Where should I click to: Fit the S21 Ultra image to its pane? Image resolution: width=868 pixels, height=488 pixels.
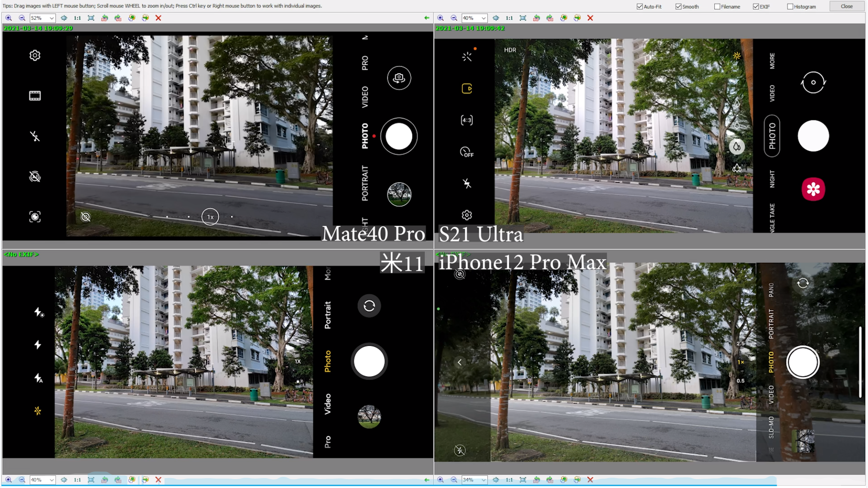click(523, 18)
